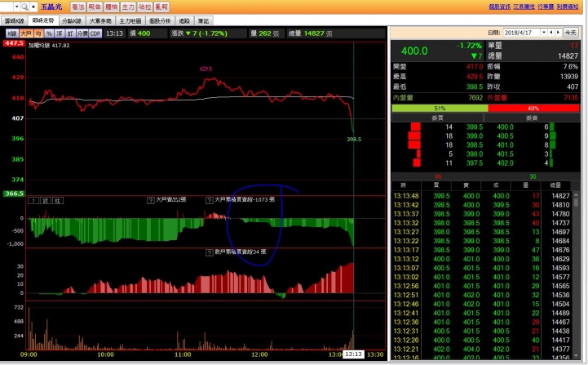The width and height of the screenshot is (588, 365).
Task: Click the 亂報 button
Action: coord(161,7)
